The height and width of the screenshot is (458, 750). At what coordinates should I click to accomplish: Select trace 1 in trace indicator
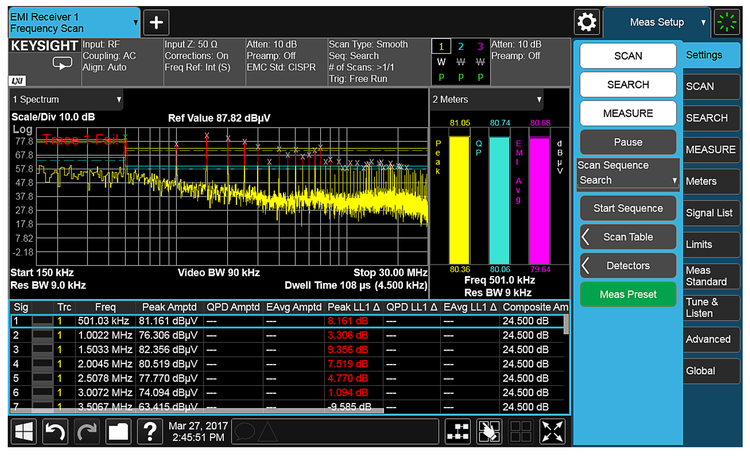click(442, 47)
